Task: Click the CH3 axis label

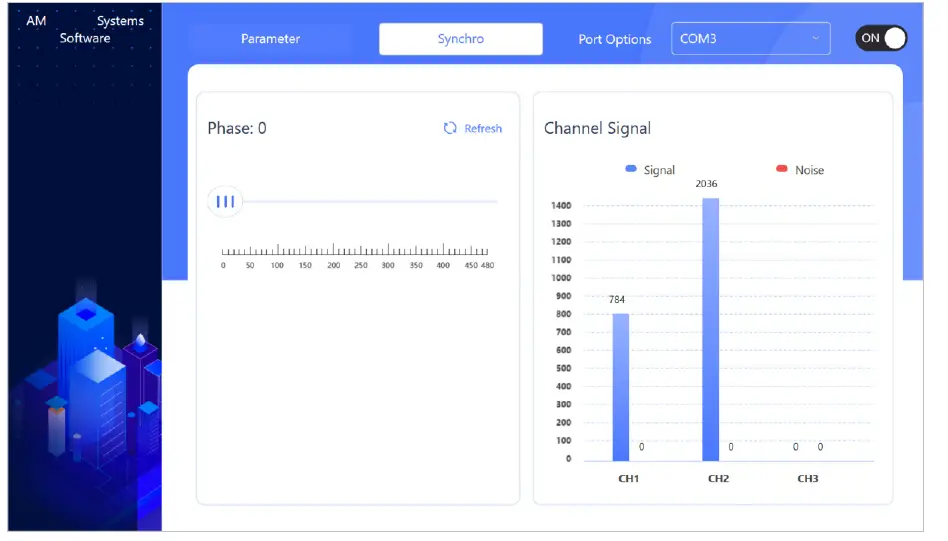Action: [x=808, y=478]
